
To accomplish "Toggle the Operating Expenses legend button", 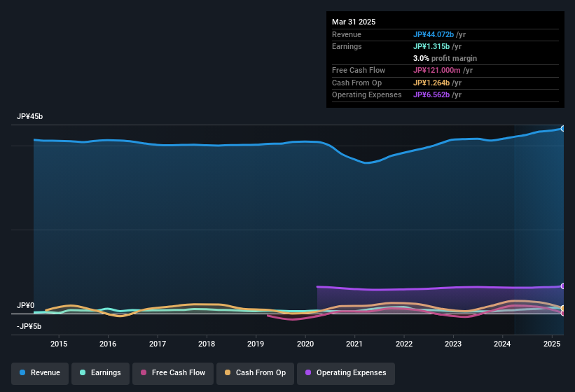I will tap(346, 373).
